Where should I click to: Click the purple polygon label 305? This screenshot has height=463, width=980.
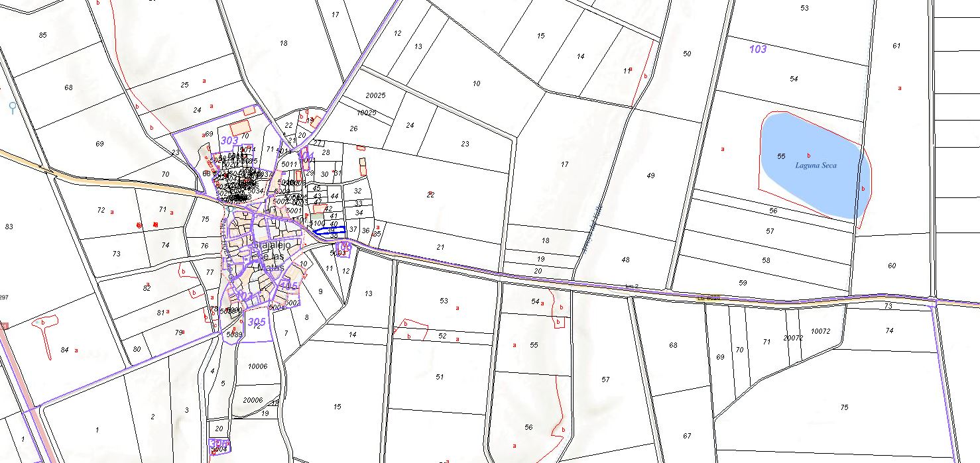tap(256, 321)
